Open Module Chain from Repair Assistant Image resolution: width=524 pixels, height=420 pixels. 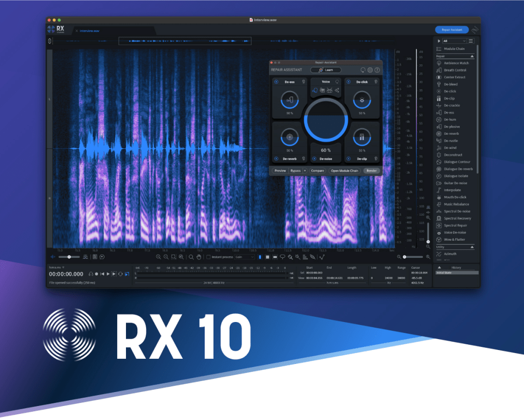pyautogui.click(x=345, y=171)
